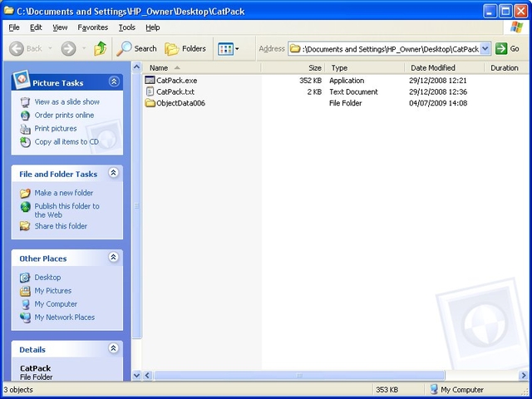Screen dimensions: 532x399
Task: Click the slide show icon
Action: click(25, 101)
